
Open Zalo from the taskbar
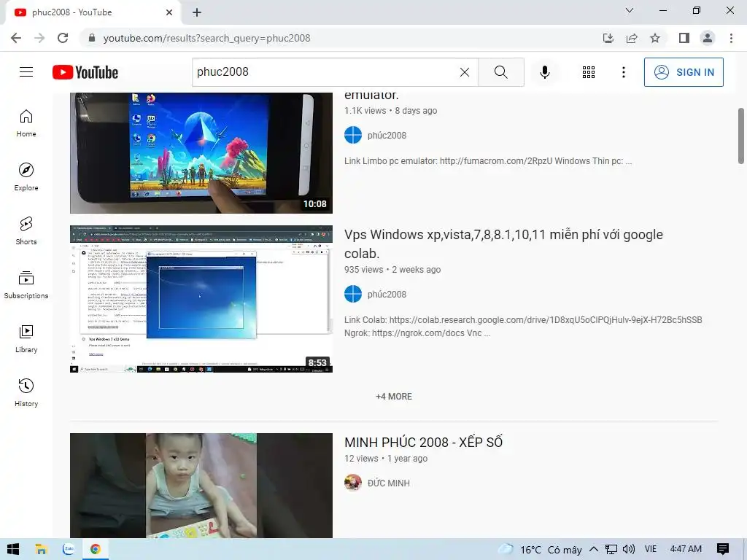tap(69, 549)
